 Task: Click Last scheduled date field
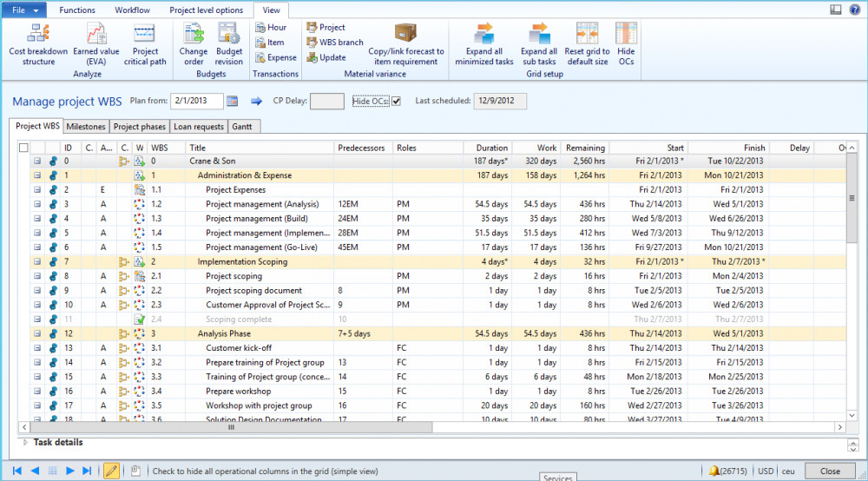(x=500, y=102)
